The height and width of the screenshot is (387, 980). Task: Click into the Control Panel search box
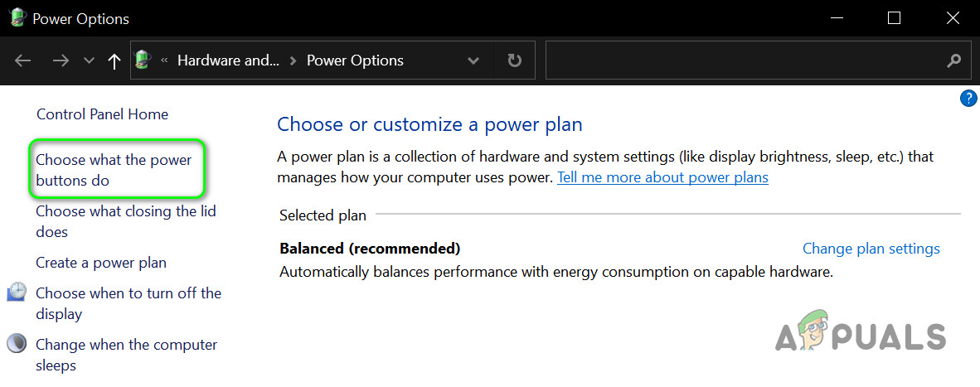click(742, 60)
